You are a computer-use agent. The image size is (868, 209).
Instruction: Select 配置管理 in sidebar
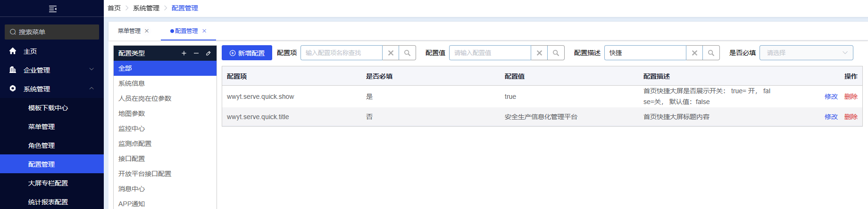52,164
